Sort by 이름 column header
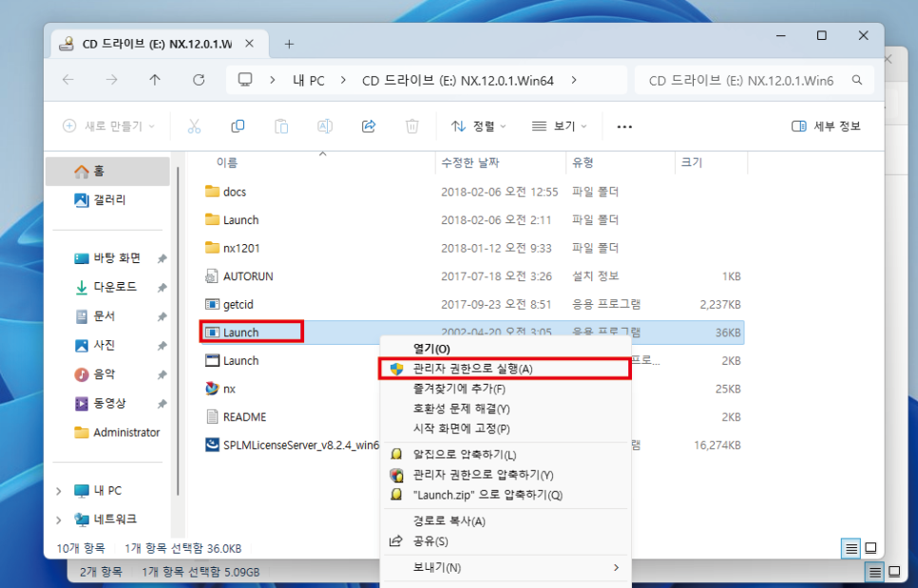 (x=227, y=162)
